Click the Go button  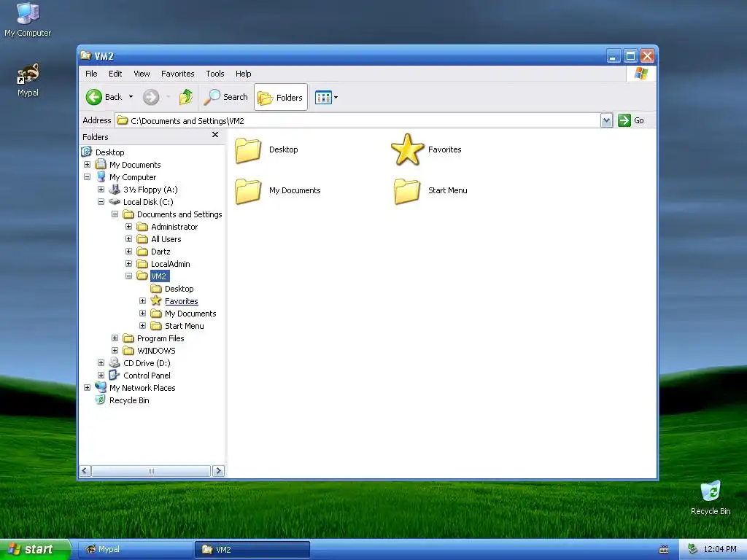click(631, 120)
